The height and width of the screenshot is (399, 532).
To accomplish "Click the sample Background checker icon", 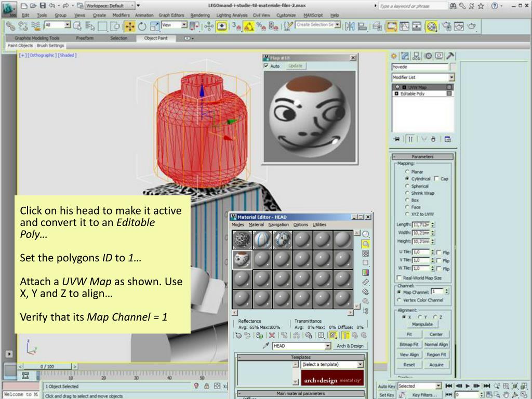I will 365,253.
